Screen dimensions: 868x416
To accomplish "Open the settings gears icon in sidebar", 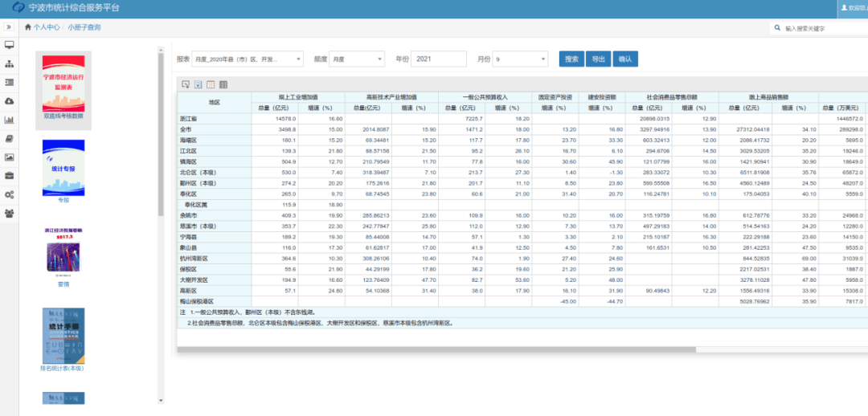I will pyautogui.click(x=10, y=194).
